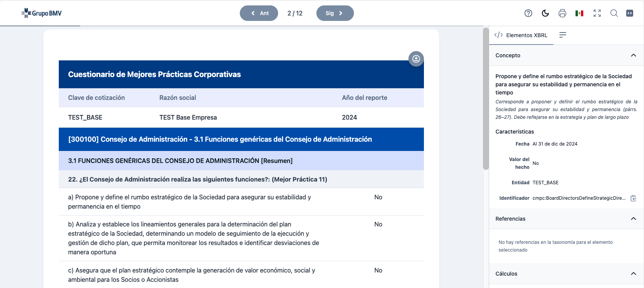Screen dimensions: 644x288
Task: Click item b) Analiza y establece text
Action: pos(193,238)
